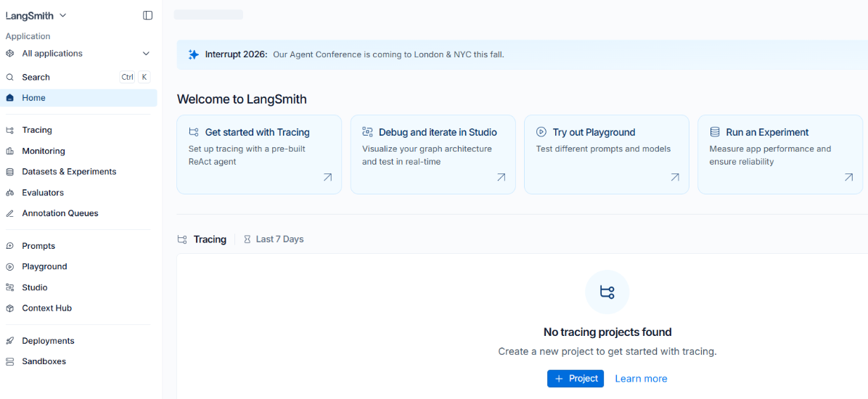Click the Studio icon in sidebar
The width and height of the screenshot is (868, 399).
10,287
